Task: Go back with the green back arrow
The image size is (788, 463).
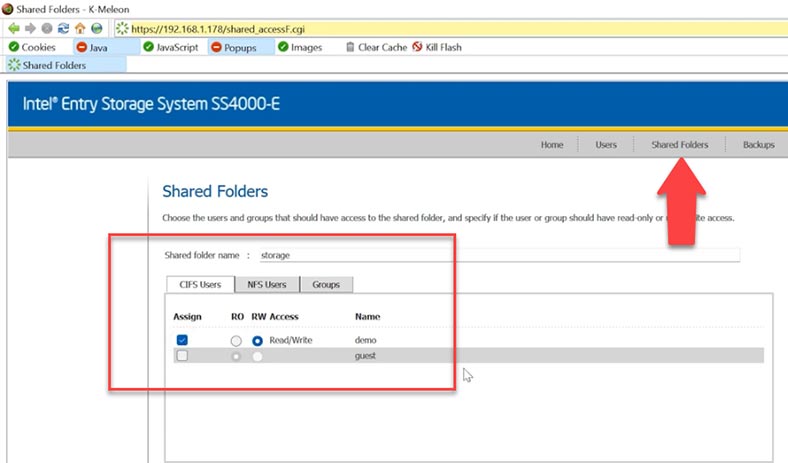Action: [x=14, y=29]
